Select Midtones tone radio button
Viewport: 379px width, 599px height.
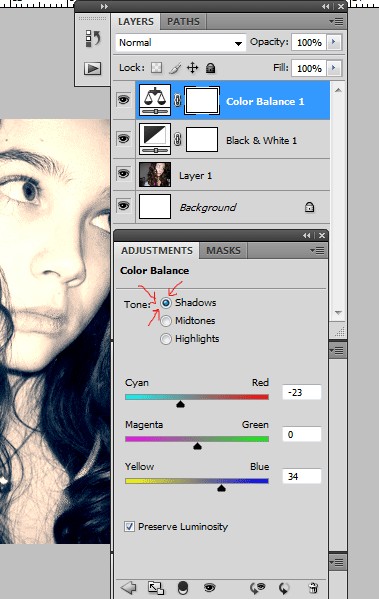click(x=166, y=321)
